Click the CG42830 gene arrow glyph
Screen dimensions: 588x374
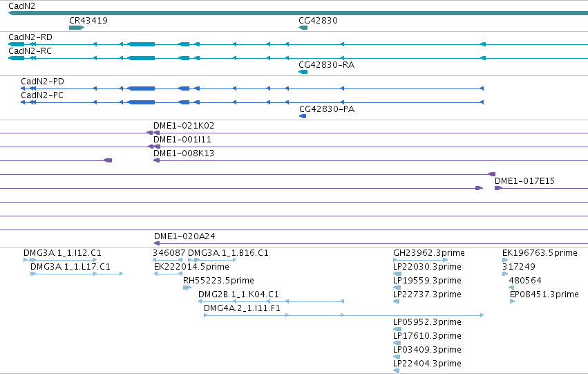[303, 28]
